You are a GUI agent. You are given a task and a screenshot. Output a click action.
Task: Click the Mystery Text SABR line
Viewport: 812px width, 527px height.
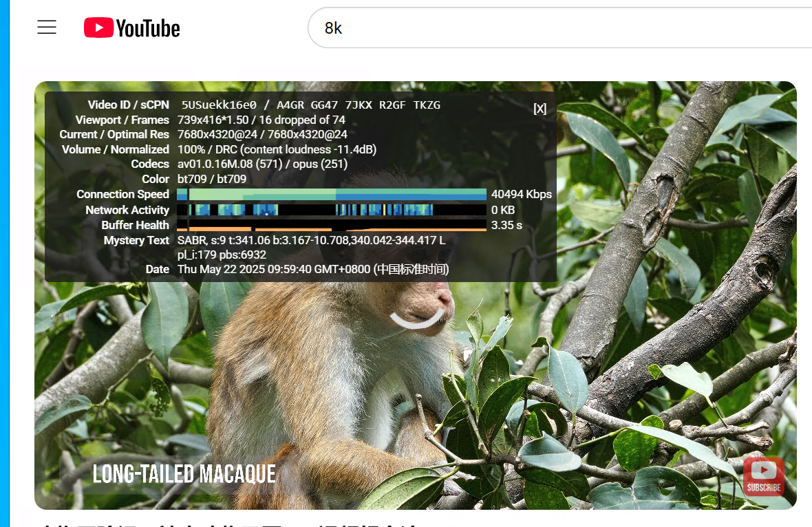pyautogui.click(x=311, y=240)
